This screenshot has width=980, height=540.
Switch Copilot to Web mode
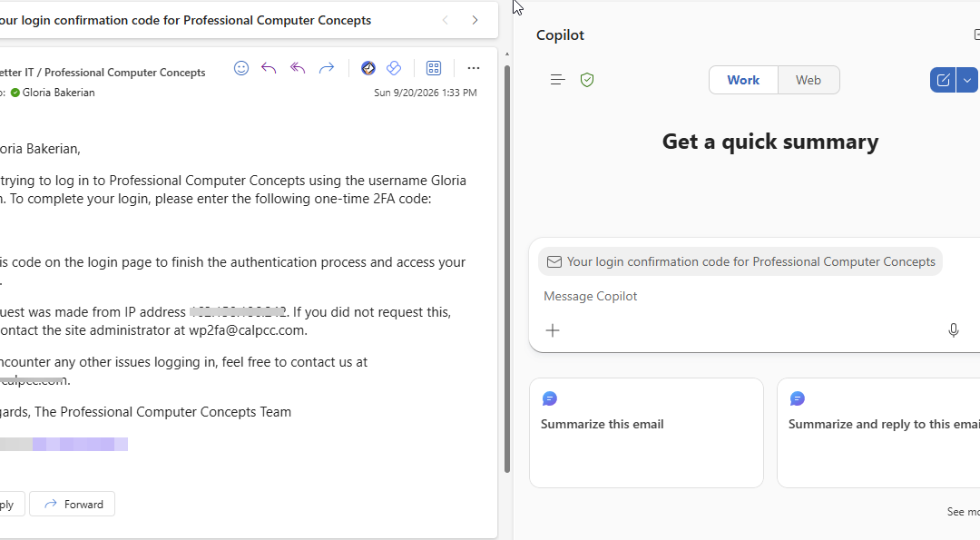point(808,80)
